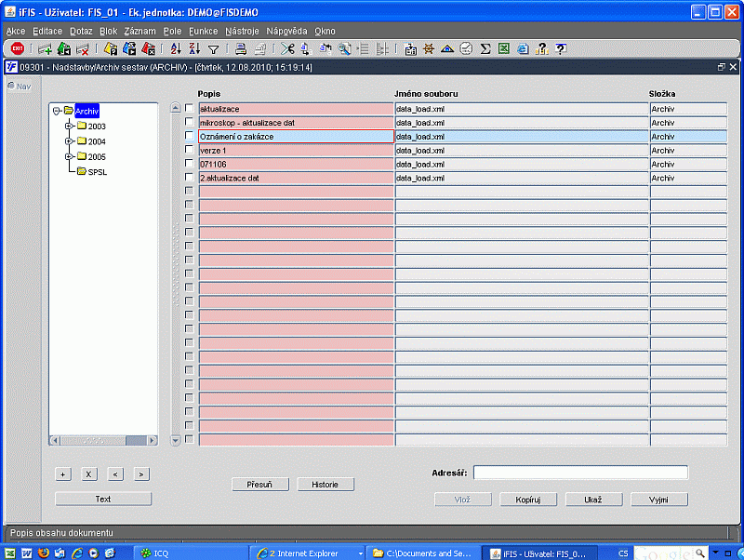Click the insert new record icon

click(45, 48)
